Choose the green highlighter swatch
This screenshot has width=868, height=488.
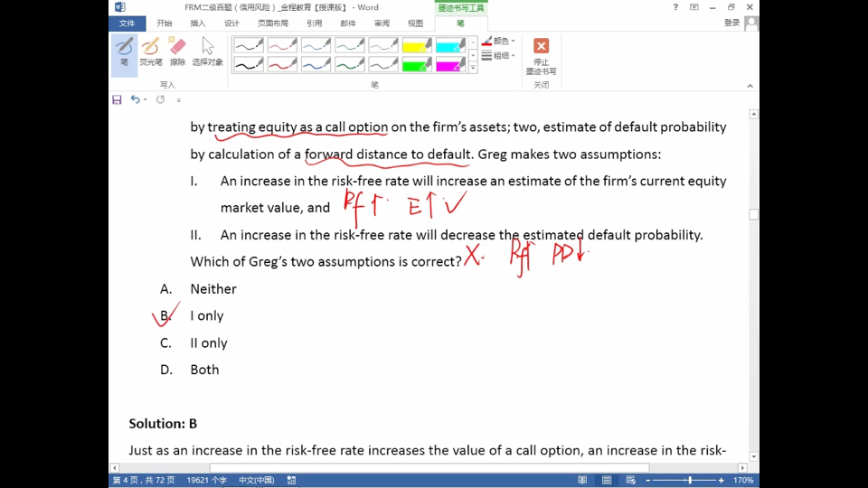(417, 65)
